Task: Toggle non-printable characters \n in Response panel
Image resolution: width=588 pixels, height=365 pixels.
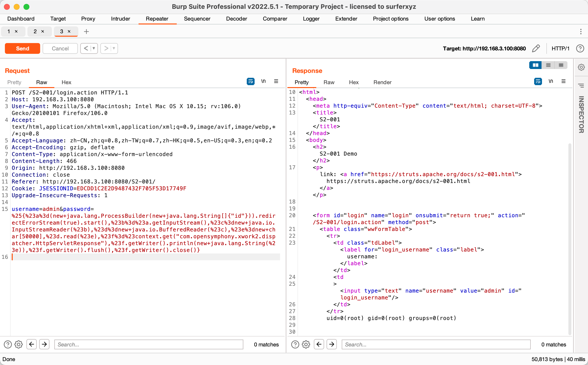Action: 551,81
